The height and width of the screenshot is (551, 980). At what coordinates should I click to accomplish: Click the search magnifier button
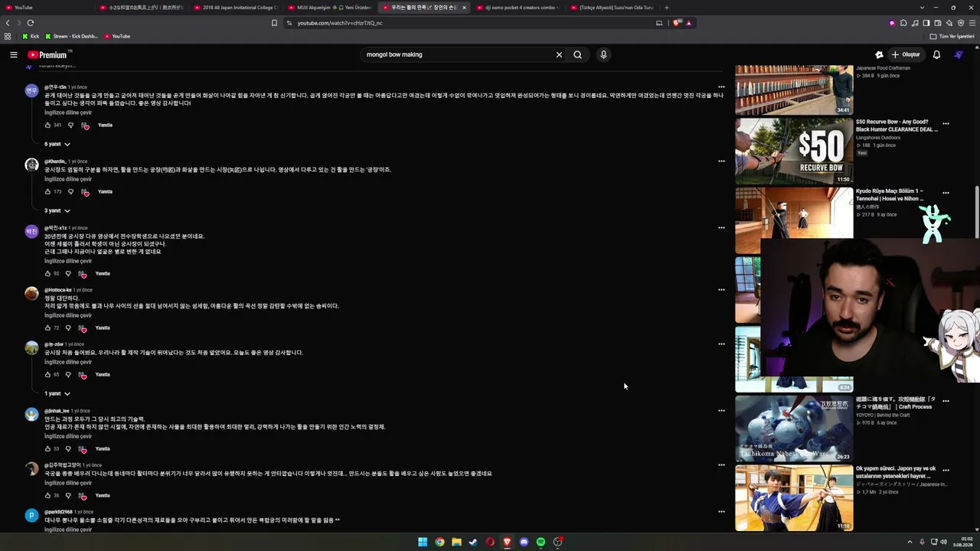click(578, 54)
